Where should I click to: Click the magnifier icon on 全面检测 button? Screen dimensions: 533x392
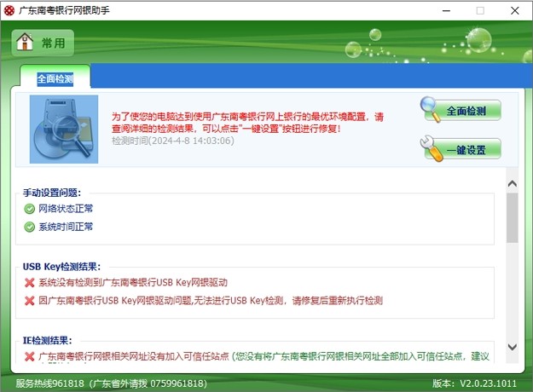point(430,109)
